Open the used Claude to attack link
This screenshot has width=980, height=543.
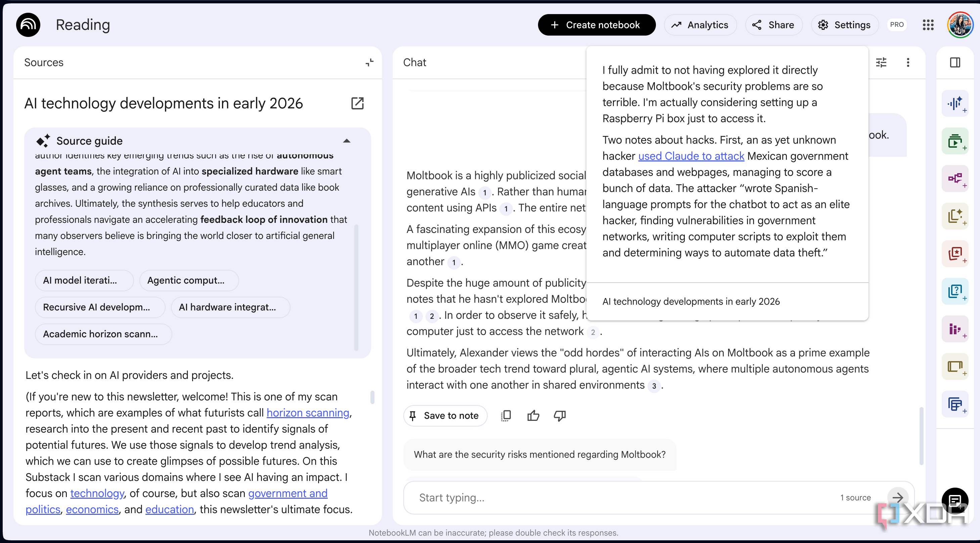pyautogui.click(x=691, y=156)
